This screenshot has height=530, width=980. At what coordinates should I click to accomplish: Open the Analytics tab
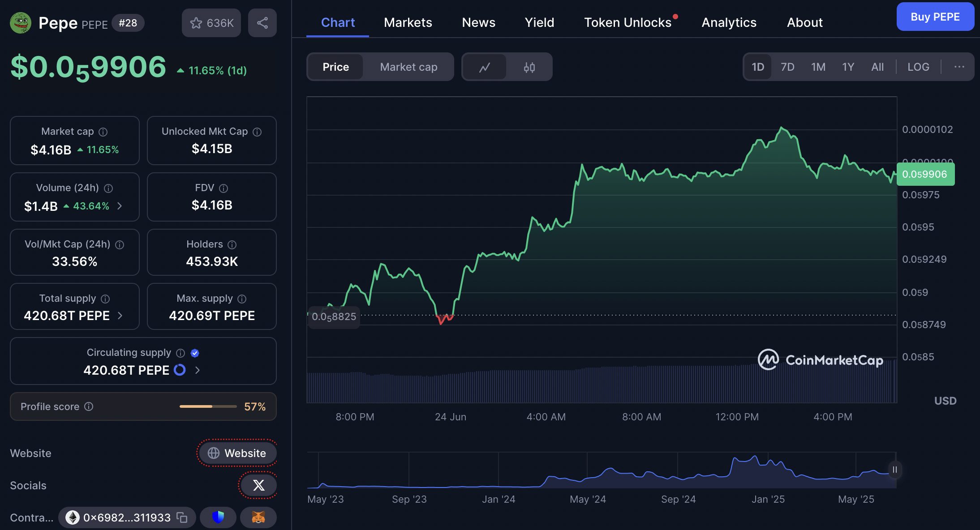tap(729, 22)
